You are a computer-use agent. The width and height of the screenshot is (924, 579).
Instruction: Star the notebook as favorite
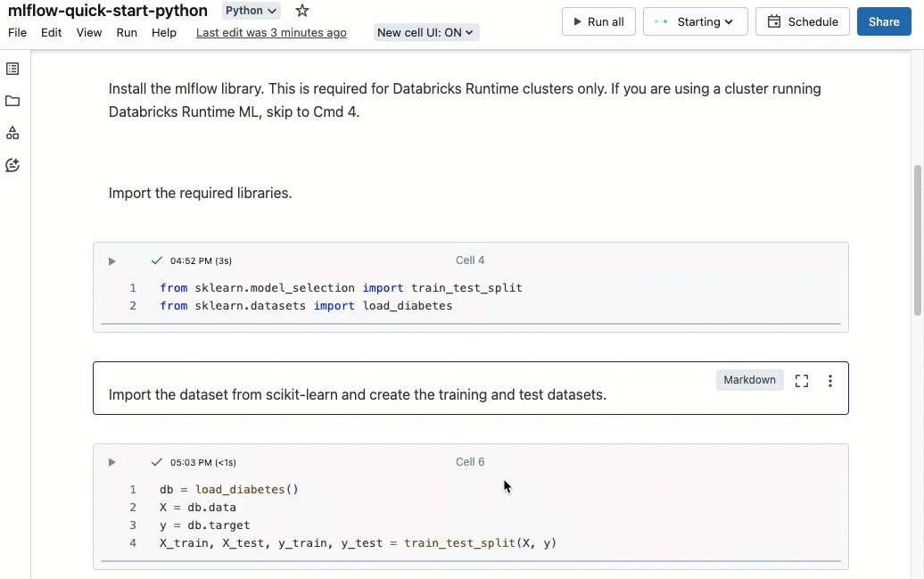click(x=302, y=11)
